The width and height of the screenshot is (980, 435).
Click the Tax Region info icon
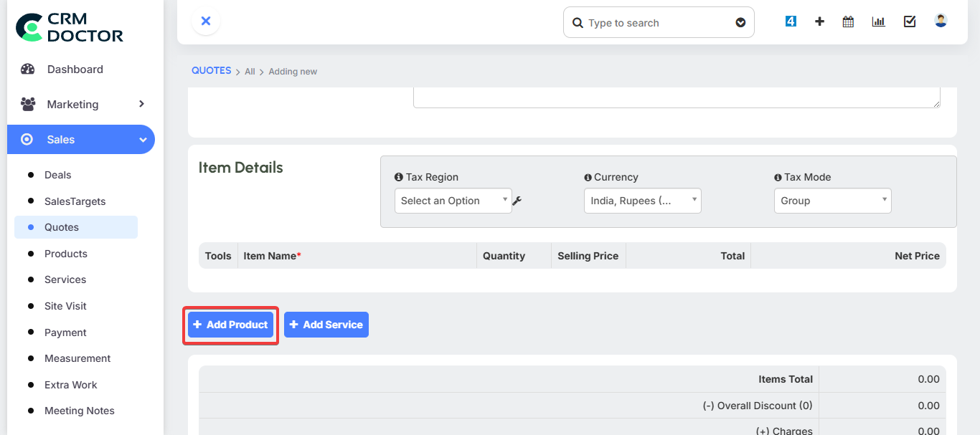(399, 176)
